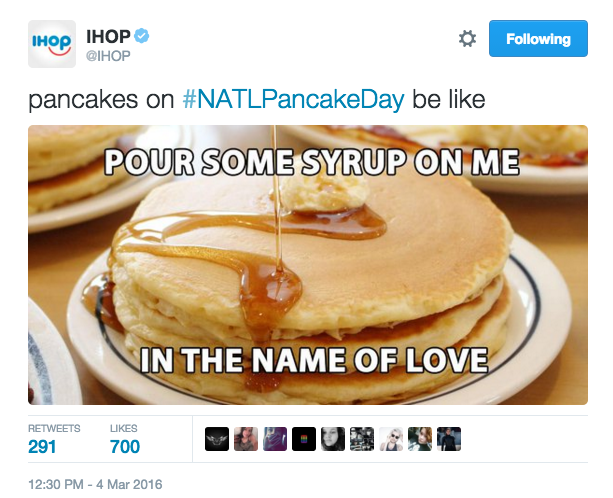Image resolution: width=613 pixels, height=498 pixels.
Task: Click the black-and-white collage liker avatar
Action: pos(362,439)
